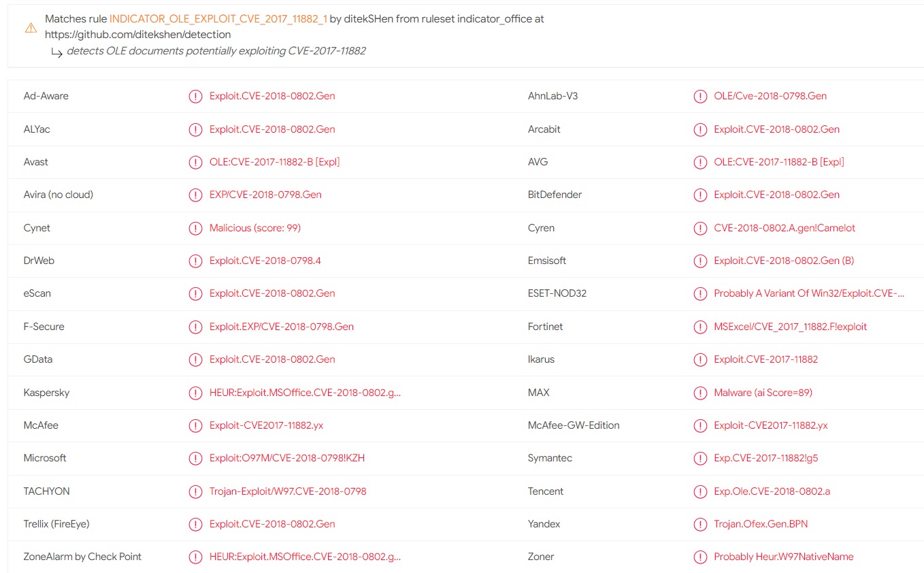Click the alert icon beside ESET-NOD32 result
This screenshot has height=573, width=924.
(x=700, y=294)
